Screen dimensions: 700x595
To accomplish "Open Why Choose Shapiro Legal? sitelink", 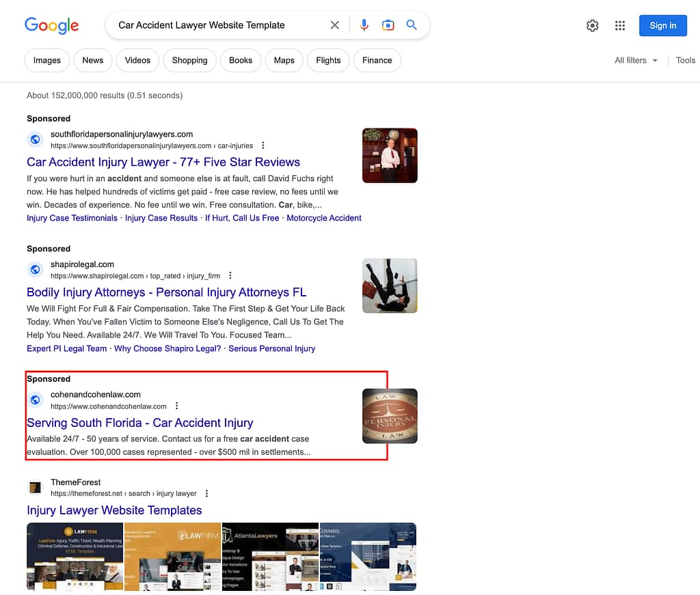I will pos(167,348).
